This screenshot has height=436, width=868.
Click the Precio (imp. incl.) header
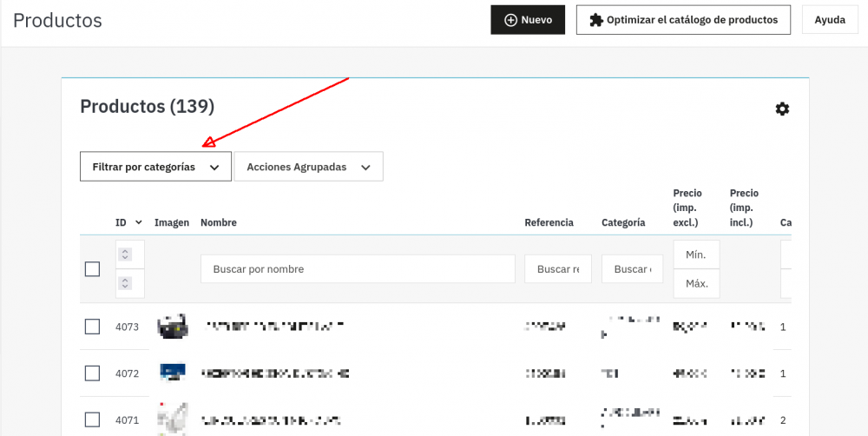pos(744,208)
